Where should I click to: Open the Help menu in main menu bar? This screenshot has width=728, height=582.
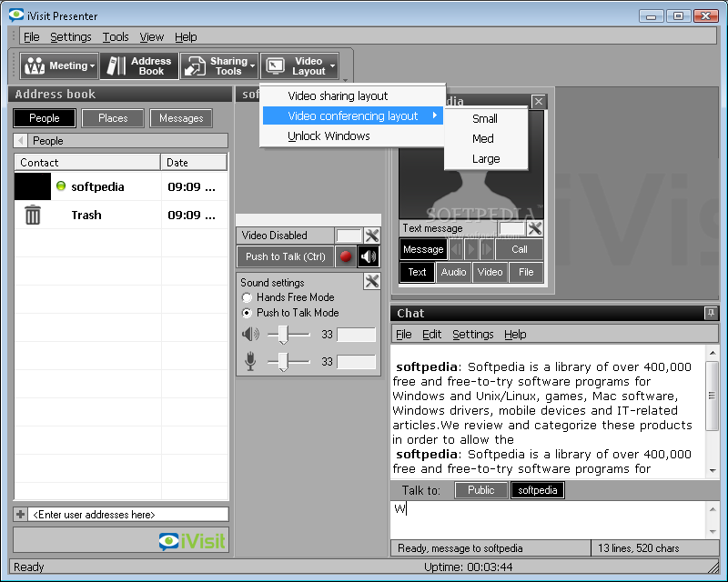pos(186,36)
